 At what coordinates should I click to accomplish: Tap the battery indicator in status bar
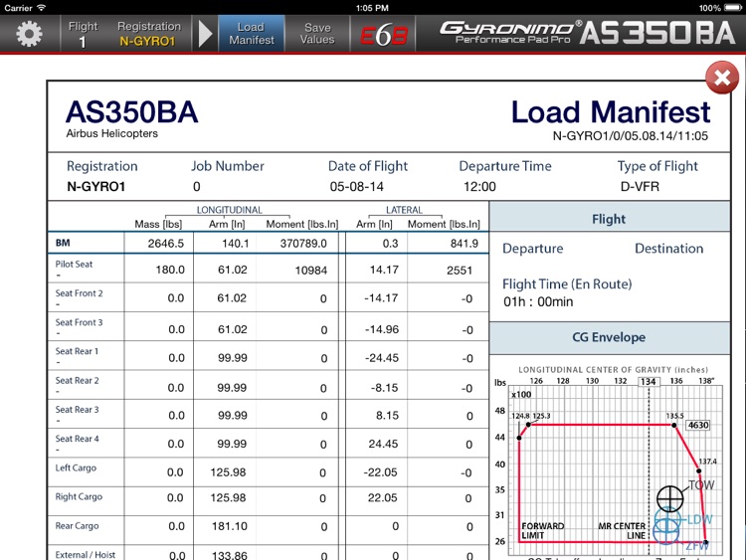(733, 8)
